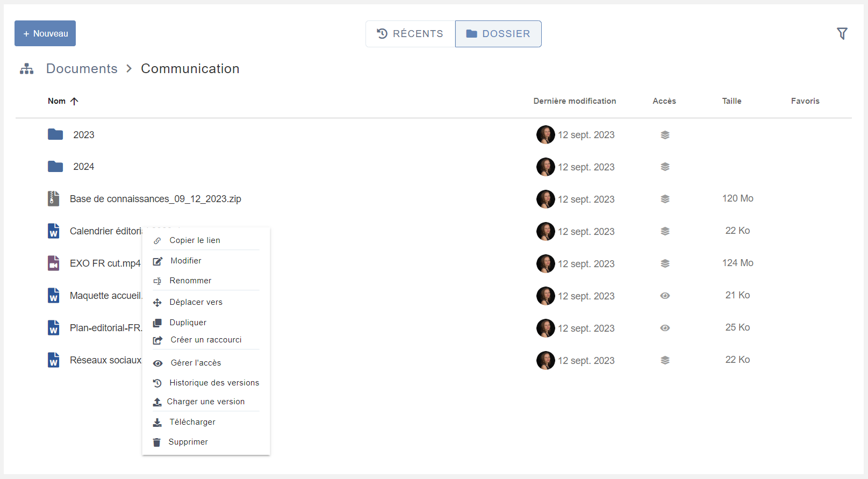Screen dimensions: 868x479
Task: Click the site tree icon beside Documents
Action: click(26, 69)
